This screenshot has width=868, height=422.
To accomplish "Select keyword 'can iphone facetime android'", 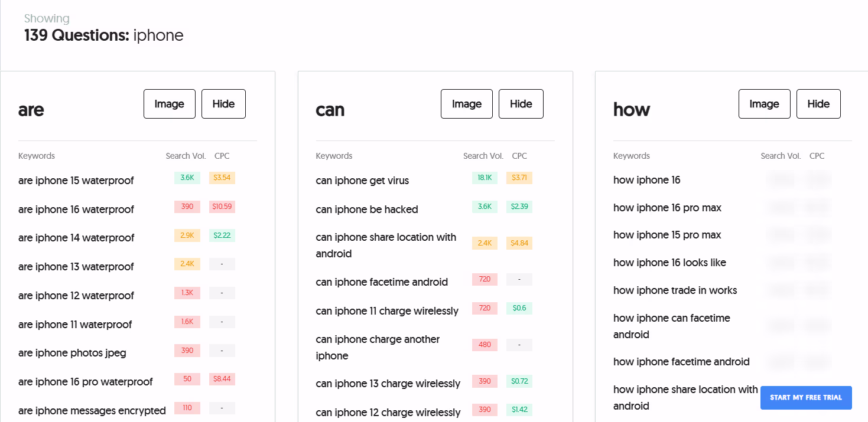I will point(382,282).
